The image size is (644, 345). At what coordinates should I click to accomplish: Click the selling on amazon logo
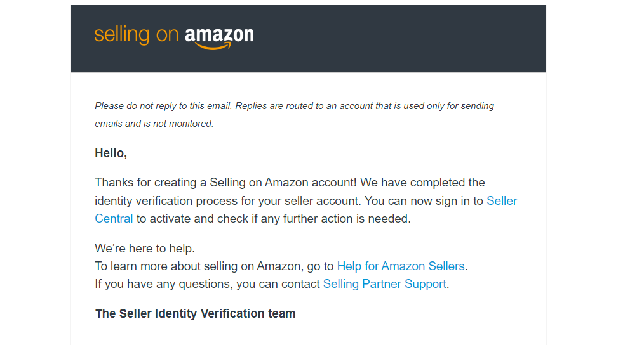pos(174,38)
